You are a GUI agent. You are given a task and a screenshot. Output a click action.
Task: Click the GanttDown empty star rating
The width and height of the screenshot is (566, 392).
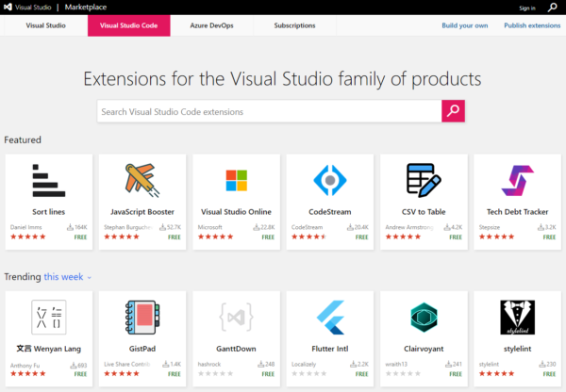[x=215, y=373]
